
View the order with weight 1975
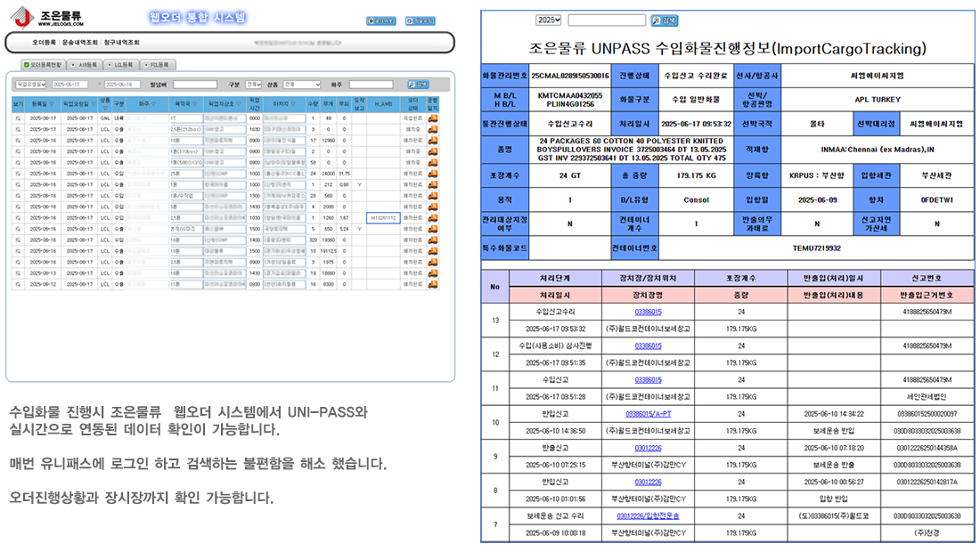[x=18, y=263]
